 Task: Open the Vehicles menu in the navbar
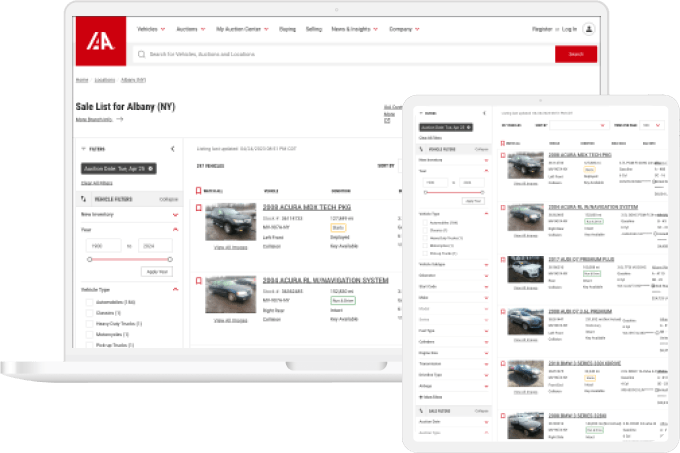click(x=150, y=30)
